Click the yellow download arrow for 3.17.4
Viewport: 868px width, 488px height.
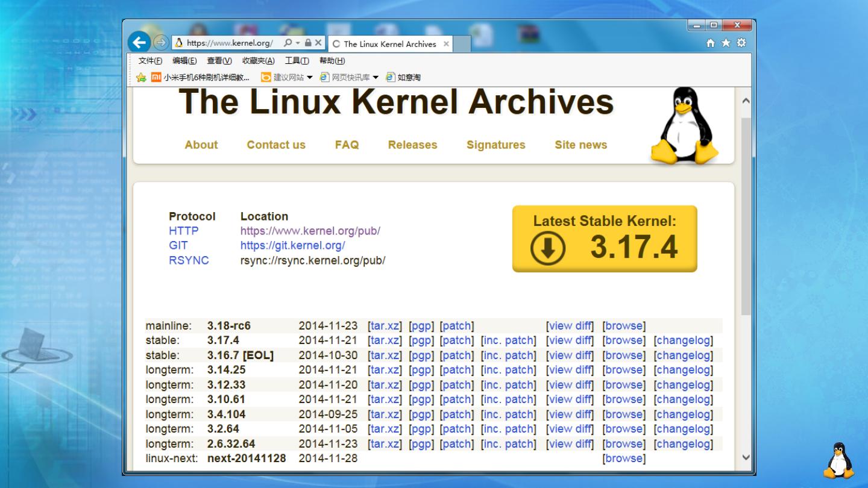click(x=547, y=249)
